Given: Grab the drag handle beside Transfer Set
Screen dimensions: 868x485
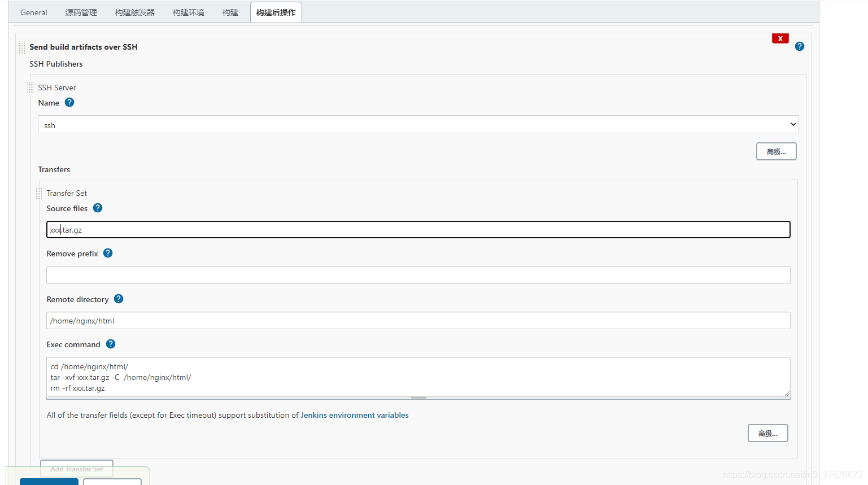Looking at the screenshot, I should coord(39,193).
